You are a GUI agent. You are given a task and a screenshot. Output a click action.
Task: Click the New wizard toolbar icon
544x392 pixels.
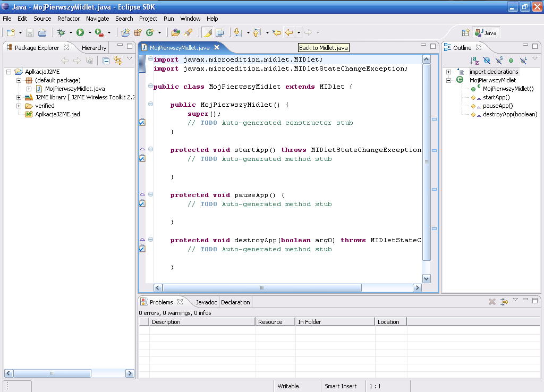pos(11,32)
